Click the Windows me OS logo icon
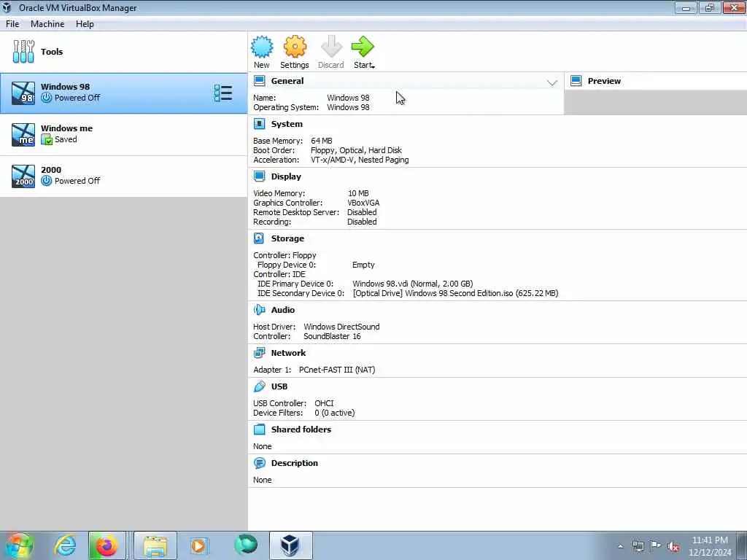747x560 pixels. (x=23, y=135)
